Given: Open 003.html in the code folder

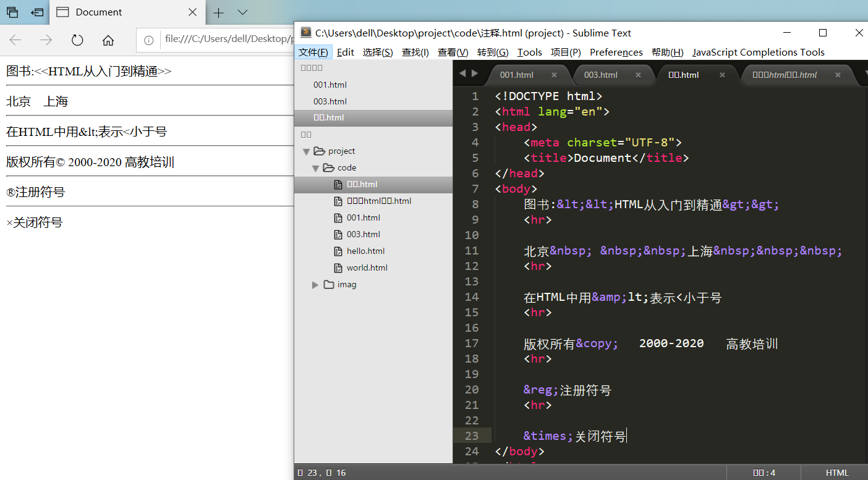Looking at the screenshot, I should click(x=364, y=234).
